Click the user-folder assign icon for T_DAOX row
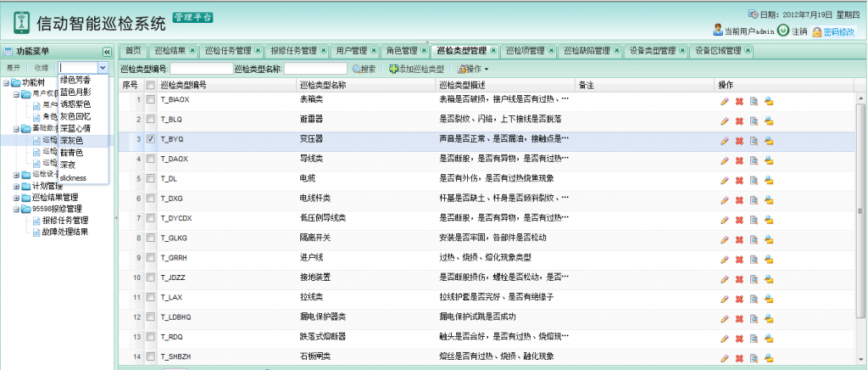Image resolution: width=868 pixels, height=370 pixels. tap(769, 160)
